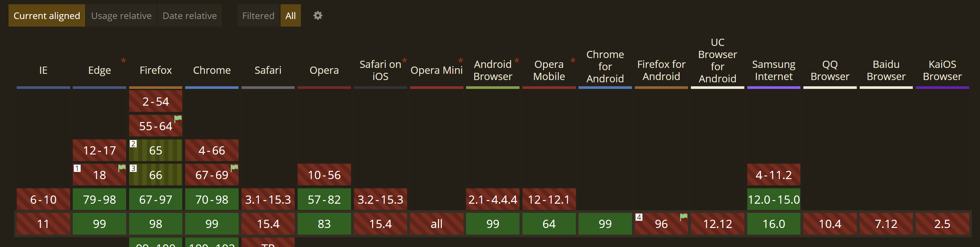Click the green flag on Chrome 67-69

pos(234,168)
